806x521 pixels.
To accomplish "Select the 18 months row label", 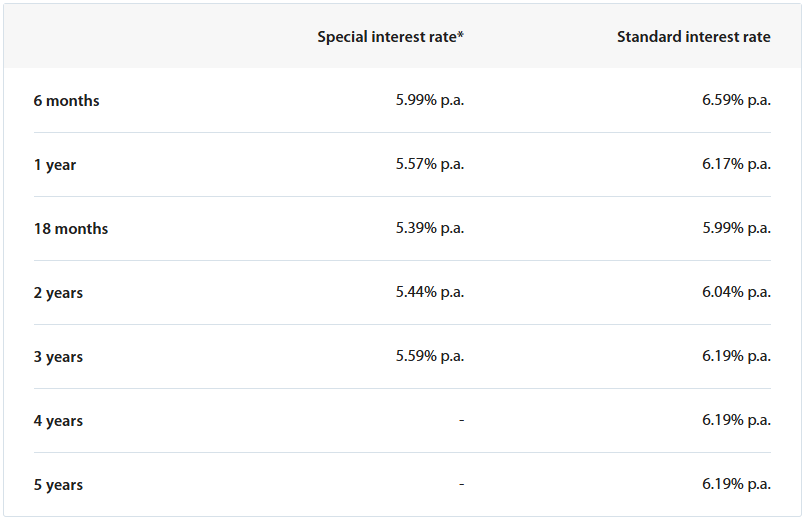I will pyautogui.click(x=71, y=229).
